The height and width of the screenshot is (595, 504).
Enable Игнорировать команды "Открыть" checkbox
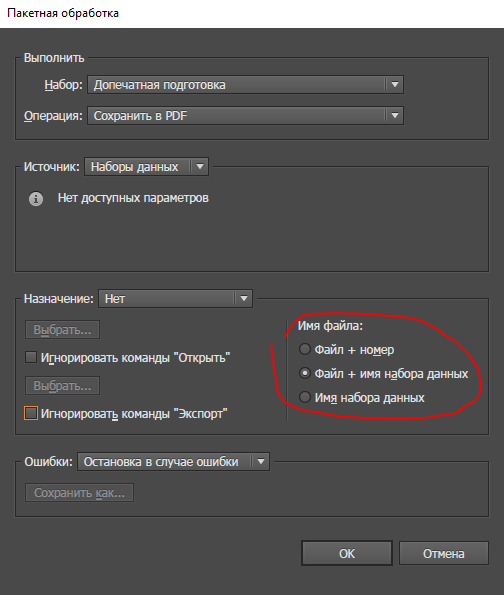pyautogui.click(x=31, y=357)
